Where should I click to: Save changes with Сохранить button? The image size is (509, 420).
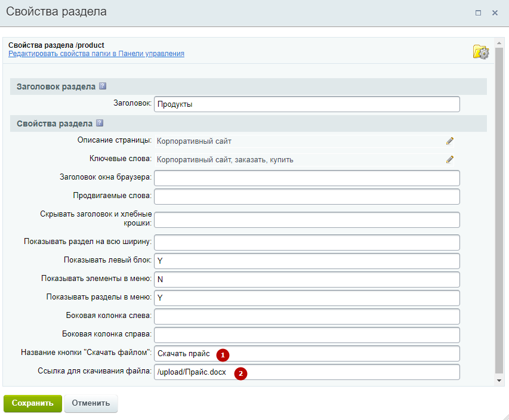coord(32,403)
